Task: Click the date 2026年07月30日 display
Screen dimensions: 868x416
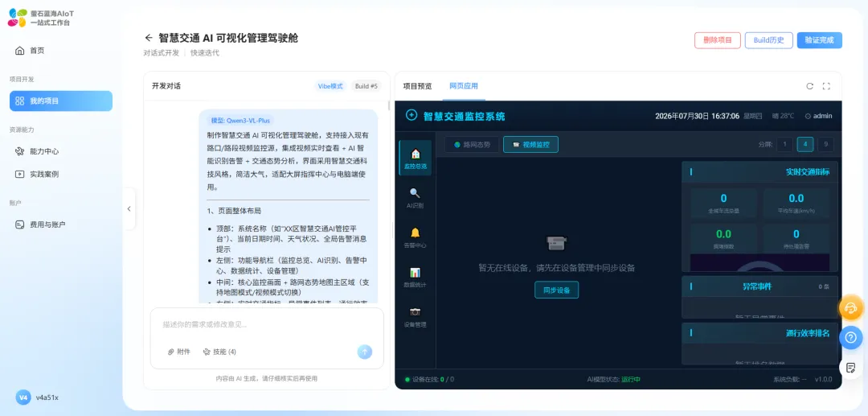Action: tap(682, 116)
